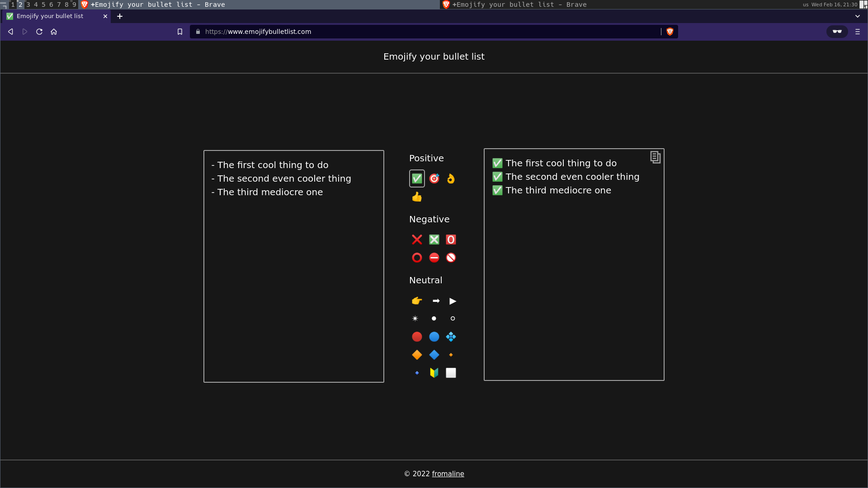Pick the thumbs up emoji bullet
Viewport: 868px width, 488px height.
click(417, 197)
